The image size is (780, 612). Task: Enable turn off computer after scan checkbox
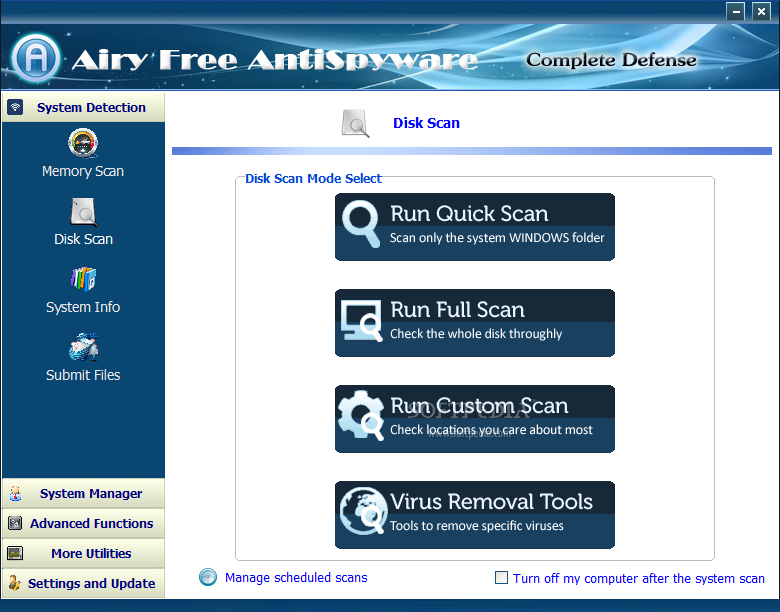click(501, 578)
